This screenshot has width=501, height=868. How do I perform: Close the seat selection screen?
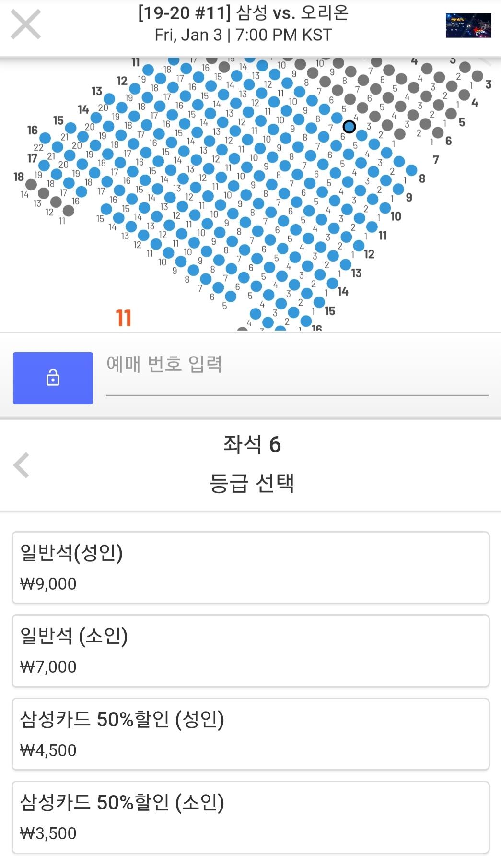[25, 25]
